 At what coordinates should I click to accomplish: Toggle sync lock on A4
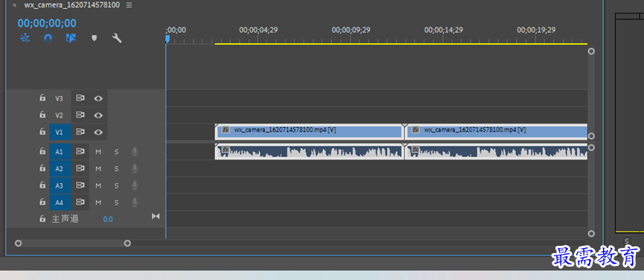point(80,202)
